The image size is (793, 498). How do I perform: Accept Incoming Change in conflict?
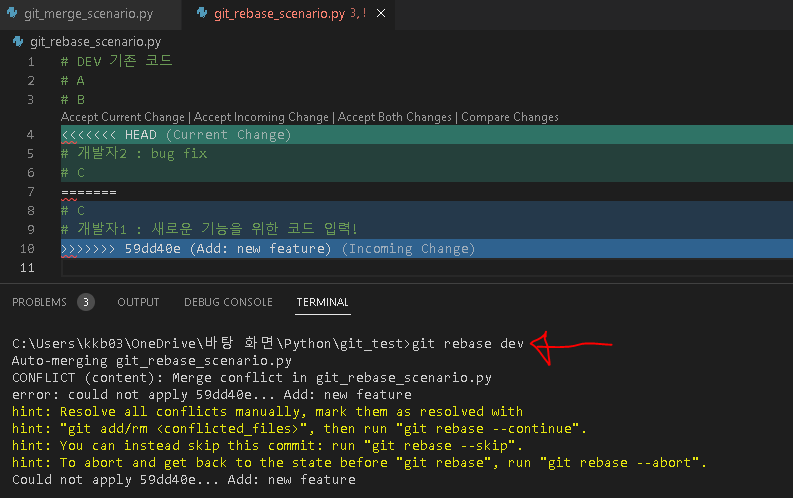click(x=261, y=117)
